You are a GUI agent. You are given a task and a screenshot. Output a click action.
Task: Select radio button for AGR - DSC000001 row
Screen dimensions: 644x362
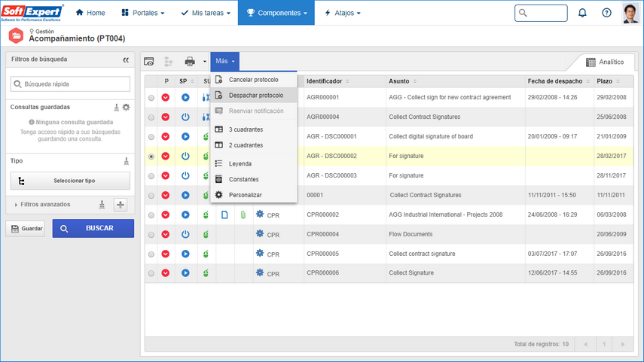(x=151, y=137)
